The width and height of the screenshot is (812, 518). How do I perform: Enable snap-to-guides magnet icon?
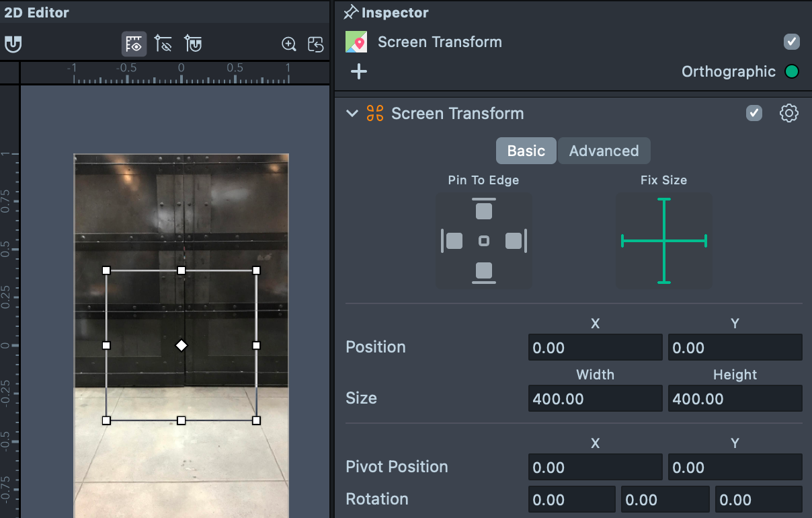point(193,44)
